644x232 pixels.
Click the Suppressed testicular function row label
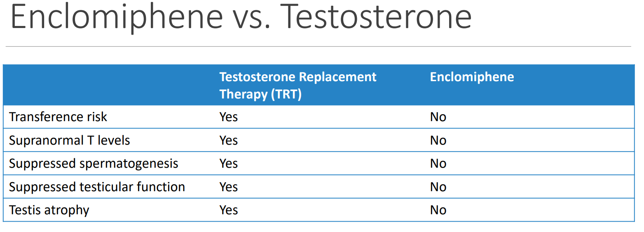97,187
